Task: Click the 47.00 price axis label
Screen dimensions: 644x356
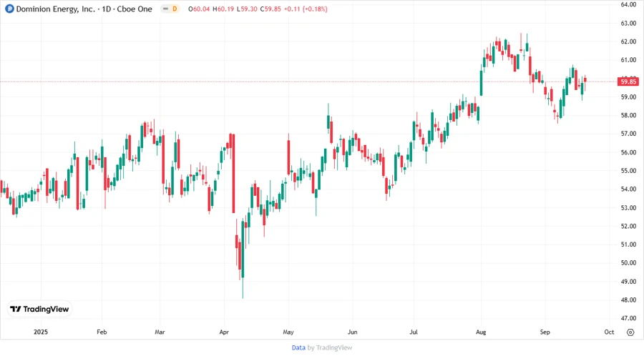Action: pos(628,318)
